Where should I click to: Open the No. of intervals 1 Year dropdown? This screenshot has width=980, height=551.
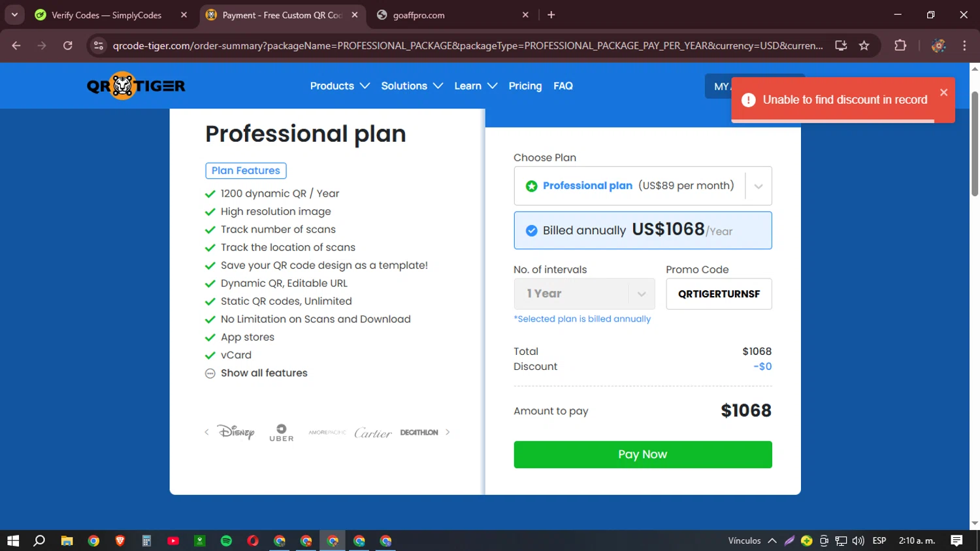(x=584, y=294)
